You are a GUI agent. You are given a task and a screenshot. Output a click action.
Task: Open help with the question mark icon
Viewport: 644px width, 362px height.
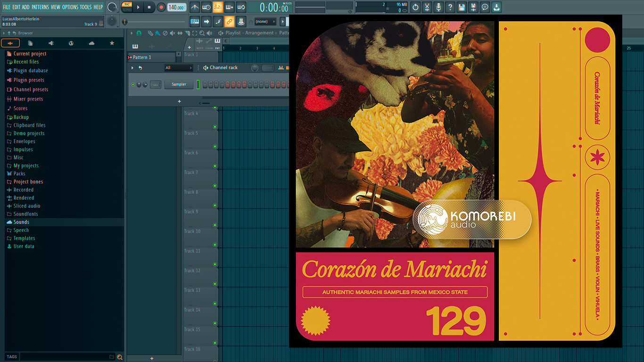(450, 7)
